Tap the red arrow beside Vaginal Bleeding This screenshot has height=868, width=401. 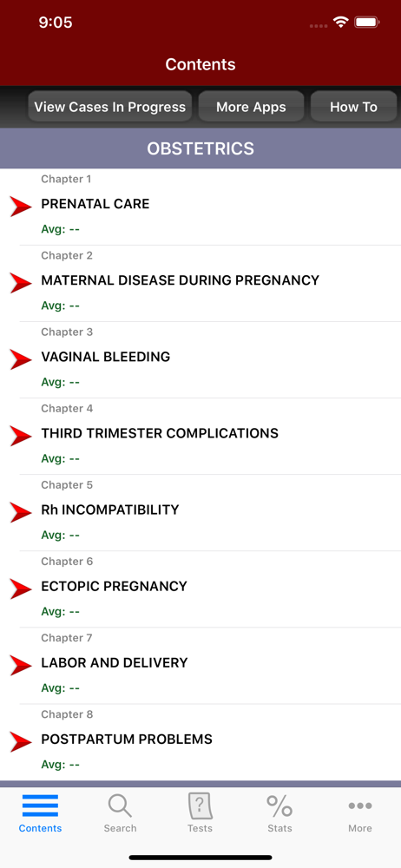[x=21, y=358]
